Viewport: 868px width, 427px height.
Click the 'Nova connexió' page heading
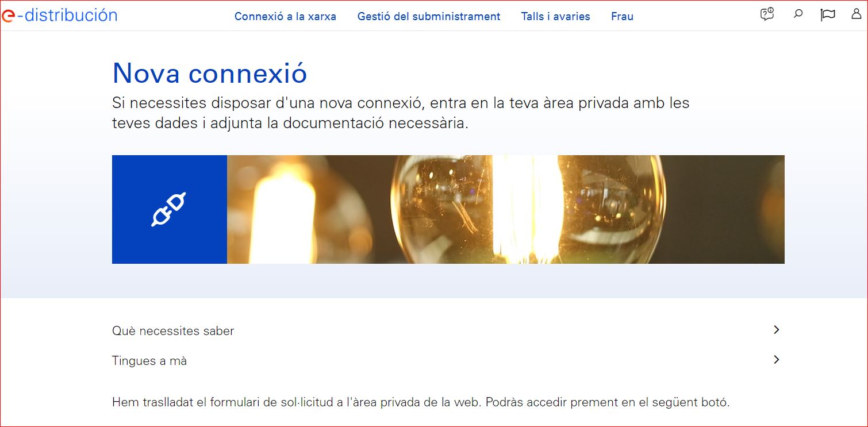pyautogui.click(x=210, y=73)
